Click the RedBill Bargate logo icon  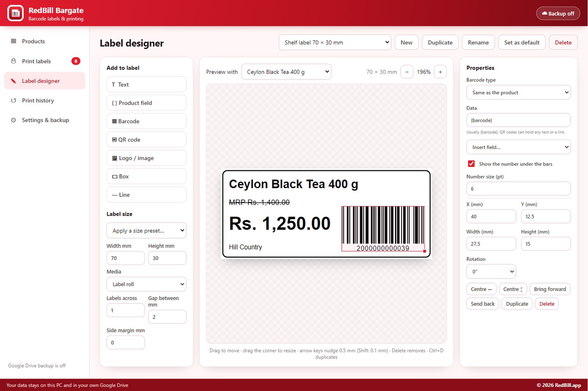click(15, 13)
